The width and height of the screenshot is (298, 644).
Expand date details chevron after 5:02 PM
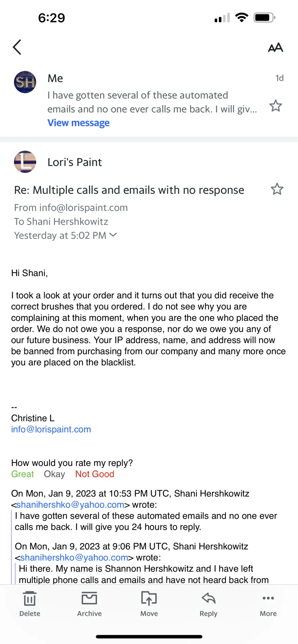tap(113, 235)
